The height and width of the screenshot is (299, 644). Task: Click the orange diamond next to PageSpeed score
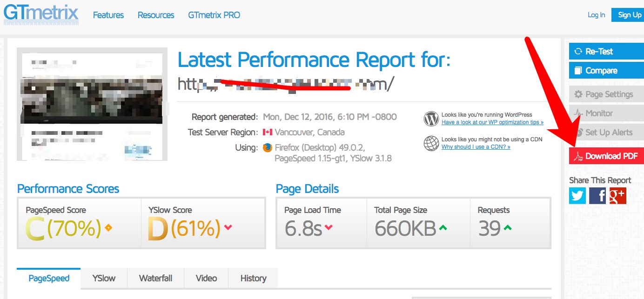point(108,228)
